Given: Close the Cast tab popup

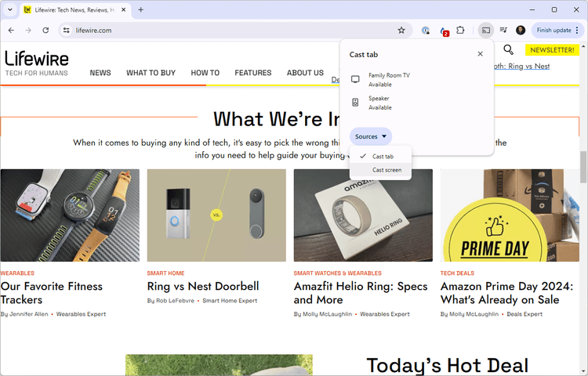Looking at the screenshot, I should click(x=480, y=54).
